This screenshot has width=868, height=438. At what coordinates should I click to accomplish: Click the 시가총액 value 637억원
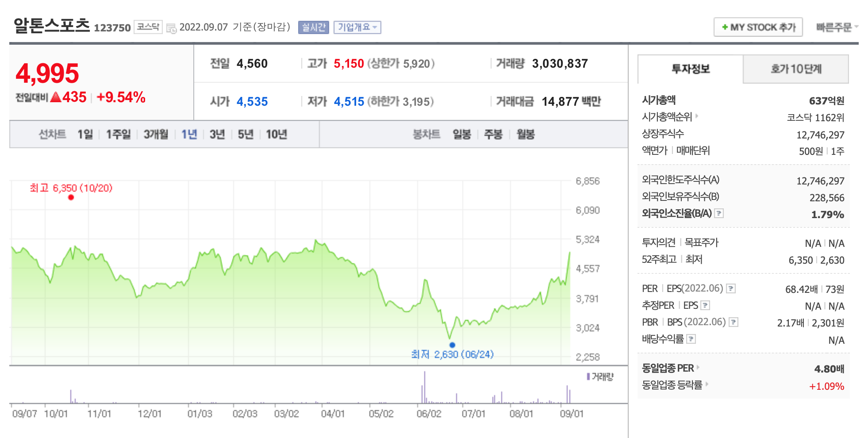826,101
